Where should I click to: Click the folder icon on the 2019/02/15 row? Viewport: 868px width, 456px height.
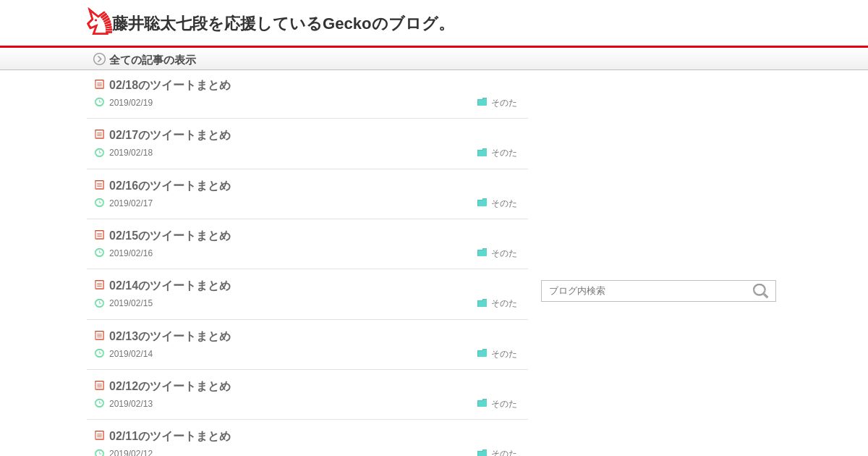tap(482, 303)
